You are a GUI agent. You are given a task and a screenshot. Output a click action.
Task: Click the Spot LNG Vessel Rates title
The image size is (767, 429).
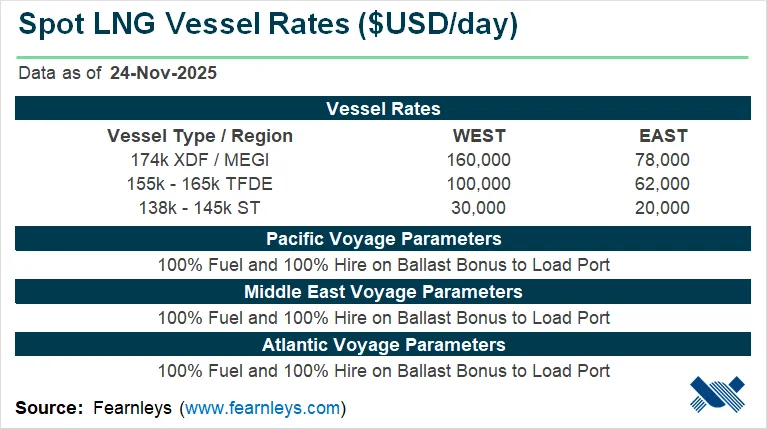point(267,26)
